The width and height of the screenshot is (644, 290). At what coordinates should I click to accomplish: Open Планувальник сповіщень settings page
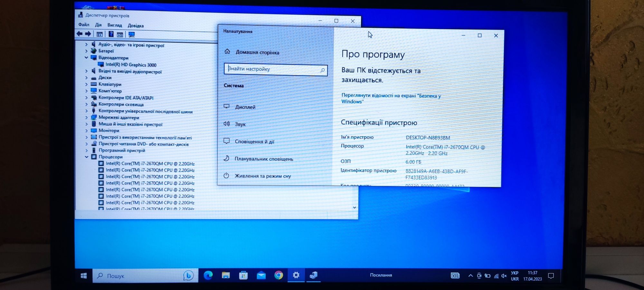tap(264, 159)
